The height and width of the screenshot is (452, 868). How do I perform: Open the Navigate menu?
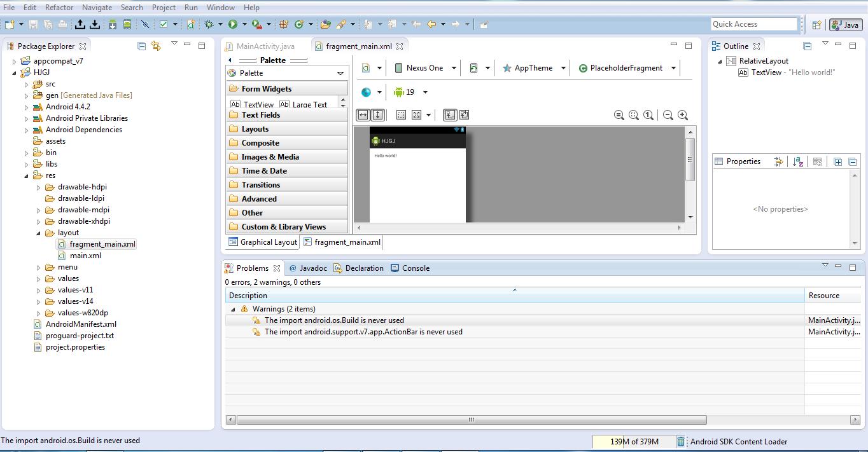(x=97, y=7)
